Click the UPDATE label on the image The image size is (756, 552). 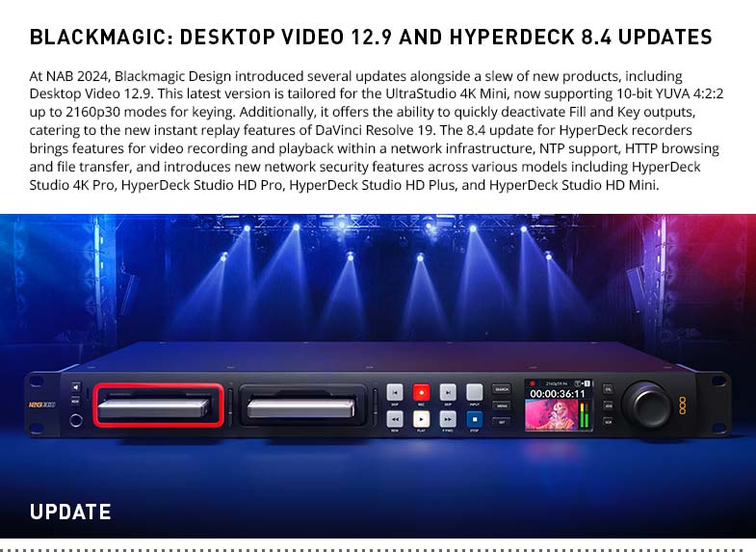click(x=70, y=512)
